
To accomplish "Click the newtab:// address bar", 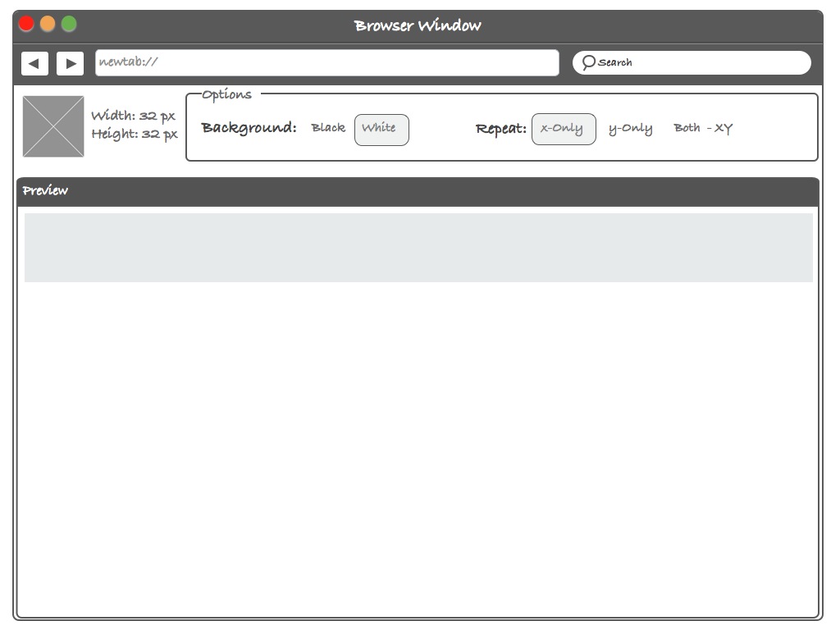I will (x=326, y=62).
